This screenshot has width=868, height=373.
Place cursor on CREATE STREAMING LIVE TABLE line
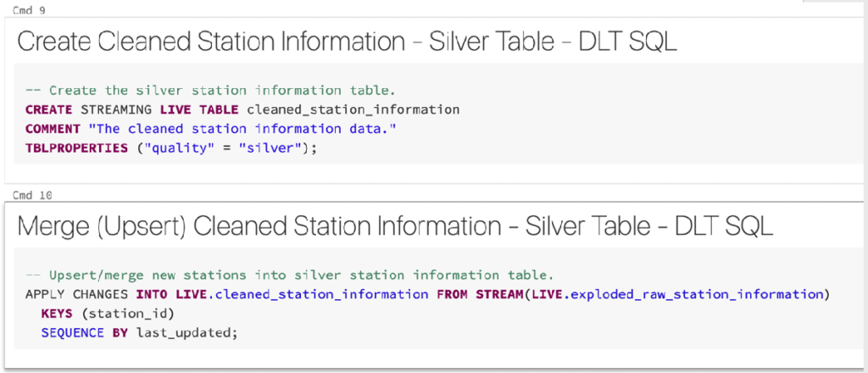coord(242,109)
